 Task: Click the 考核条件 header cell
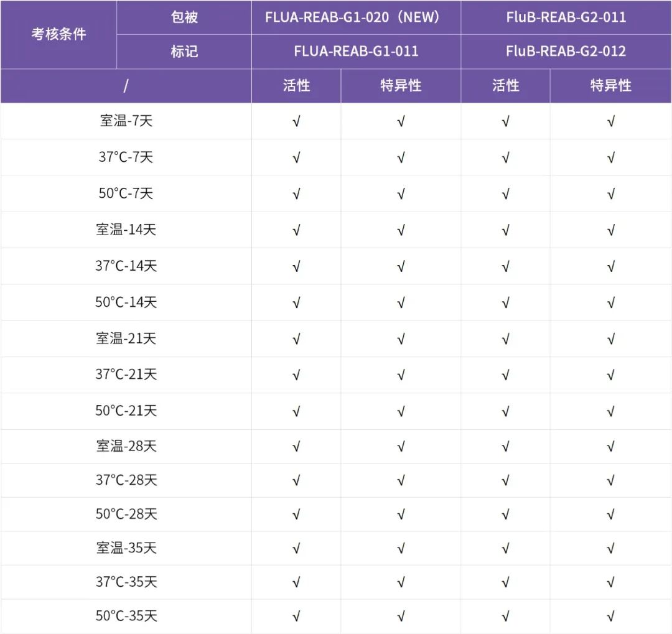[59, 34]
